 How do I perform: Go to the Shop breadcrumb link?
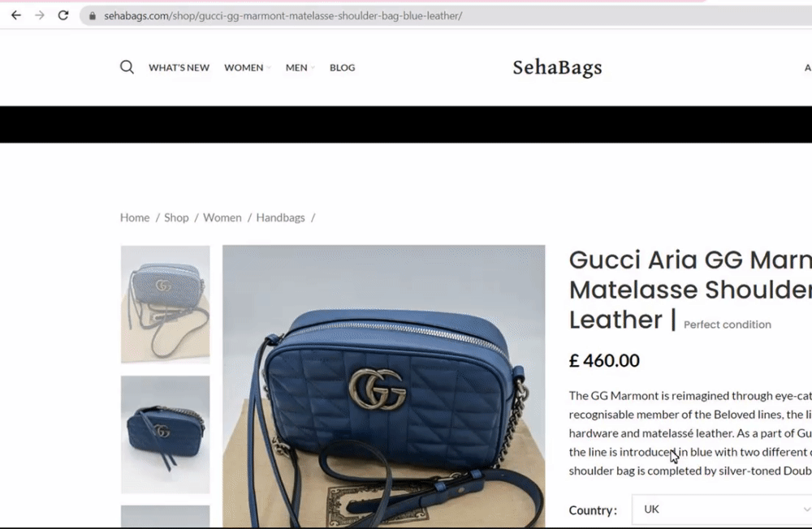click(176, 218)
